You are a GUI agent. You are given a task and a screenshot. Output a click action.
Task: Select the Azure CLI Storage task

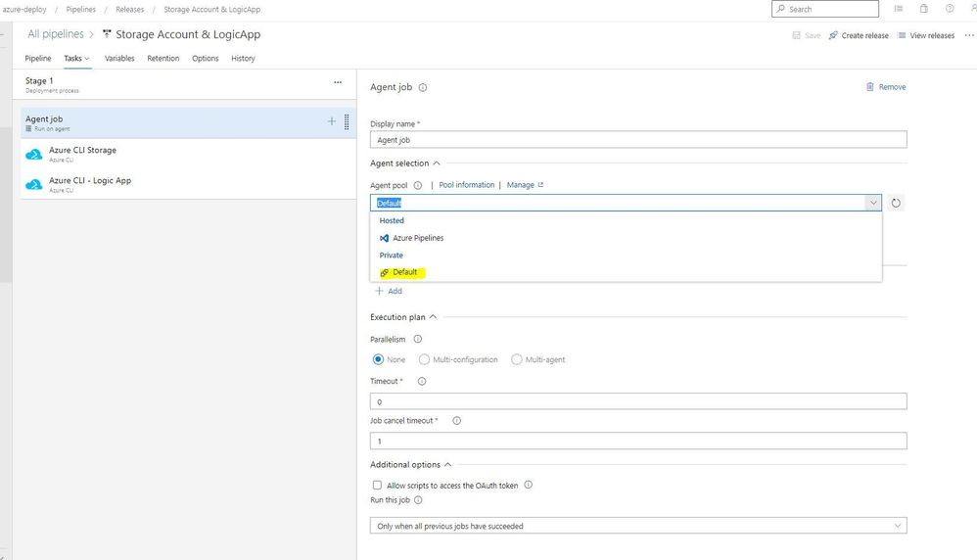[188, 154]
